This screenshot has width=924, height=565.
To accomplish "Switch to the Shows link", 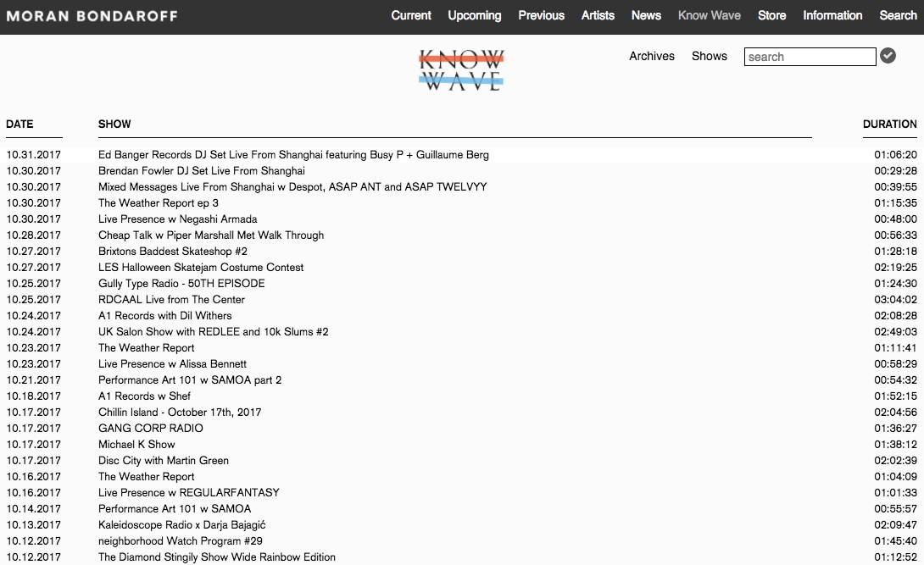I will (x=709, y=57).
